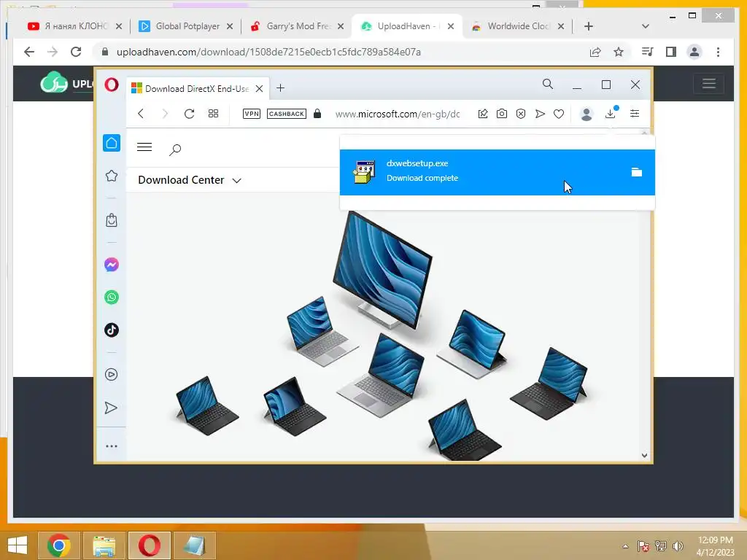Open WhatsApp in Opera sidebar
This screenshot has width=747, height=560.
[x=112, y=297]
